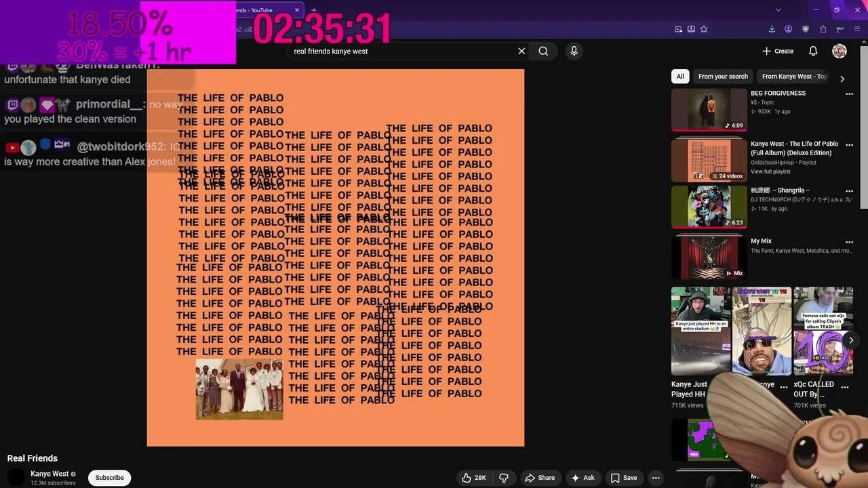Image resolution: width=868 pixels, height=488 pixels.
Task: Show more filter chips with right arrow
Action: (x=842, y=79)
